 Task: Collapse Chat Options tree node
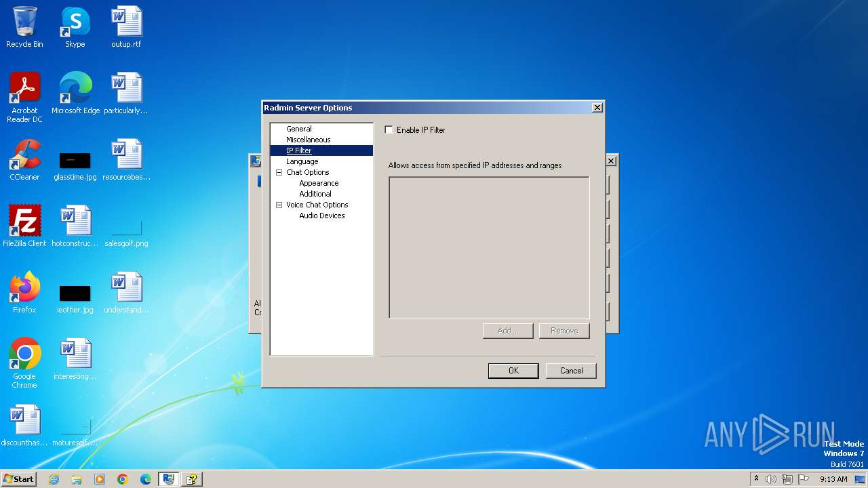coord(279,172)
